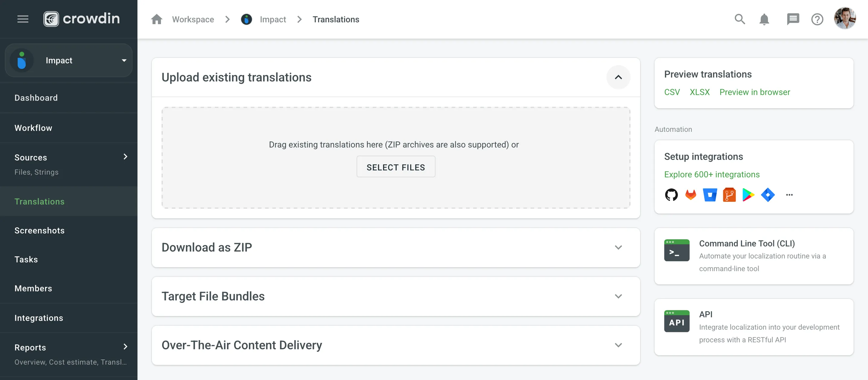This screenshot has width=868, height=380.
Task: Click the SELECT FILES button
Action: 396,166
